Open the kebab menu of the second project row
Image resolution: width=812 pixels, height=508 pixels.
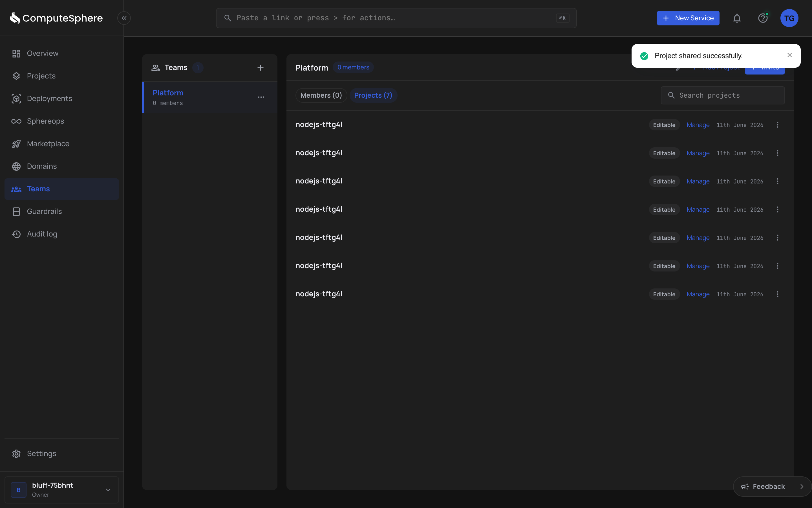pos(777,153)
